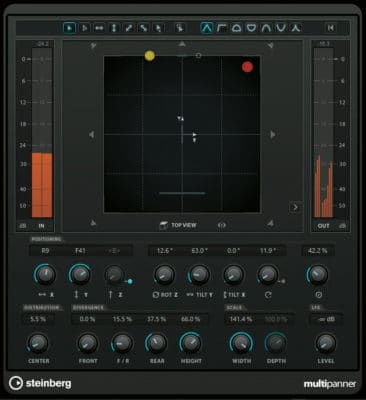Image resolution: width=366 pixels, height=400 pixels.
Task: Click the TILT X knob
Action: 233,275
